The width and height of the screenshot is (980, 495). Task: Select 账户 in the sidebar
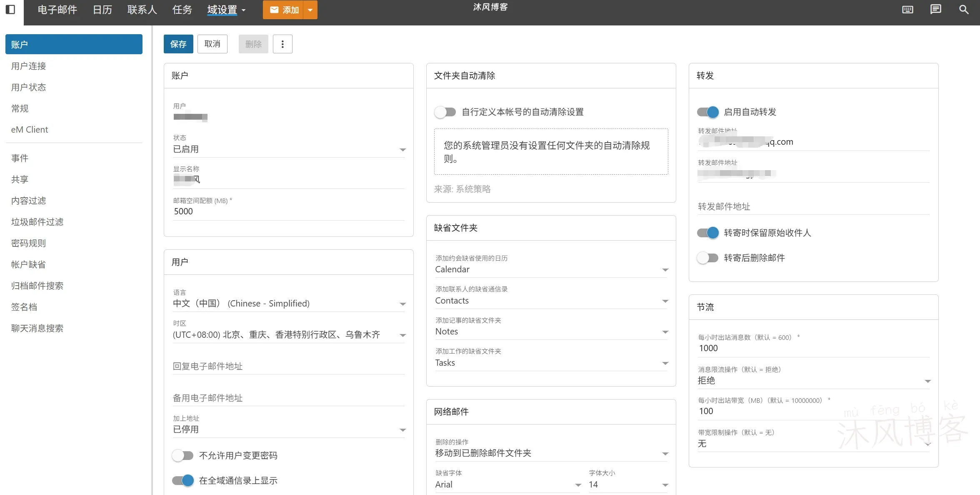pyautogui.click(x=74, y=44)
